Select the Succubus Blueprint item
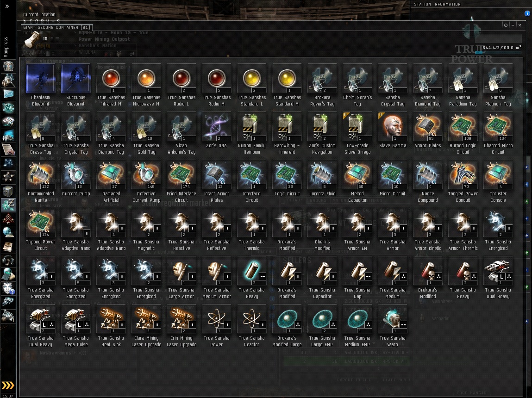Image resolution: width=532 pixels, height=398 pixels. click(x=75, y=86)
